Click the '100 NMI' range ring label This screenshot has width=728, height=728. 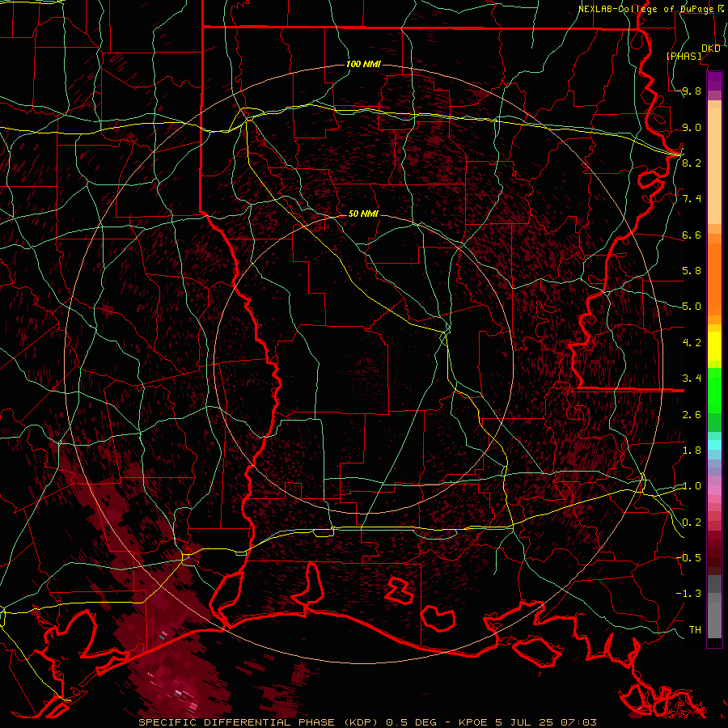(x=363, y=64)
